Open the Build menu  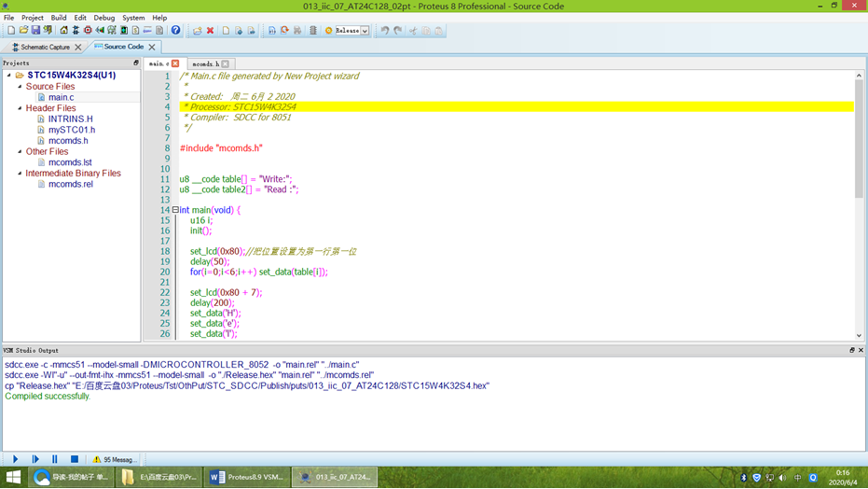coord(59,18)
